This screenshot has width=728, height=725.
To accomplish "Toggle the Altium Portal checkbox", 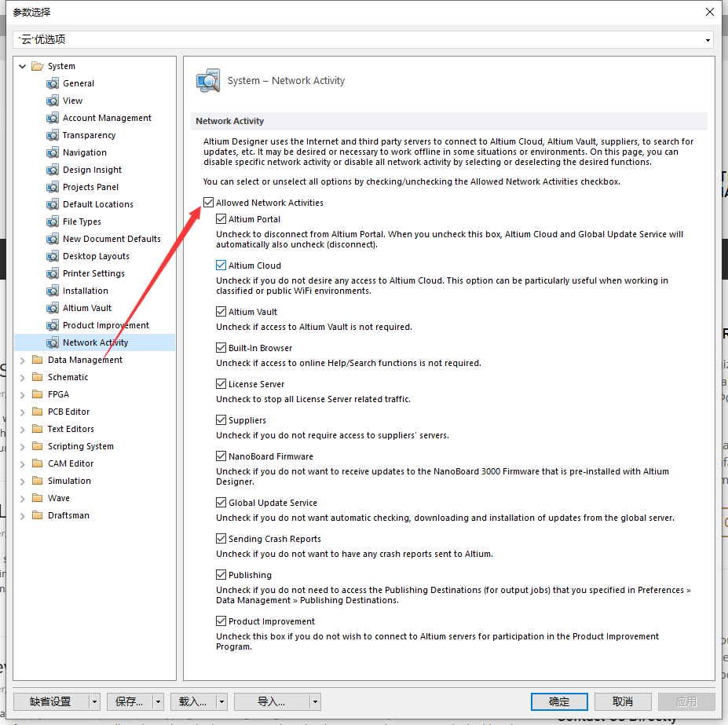I will [x=221, y=218].
